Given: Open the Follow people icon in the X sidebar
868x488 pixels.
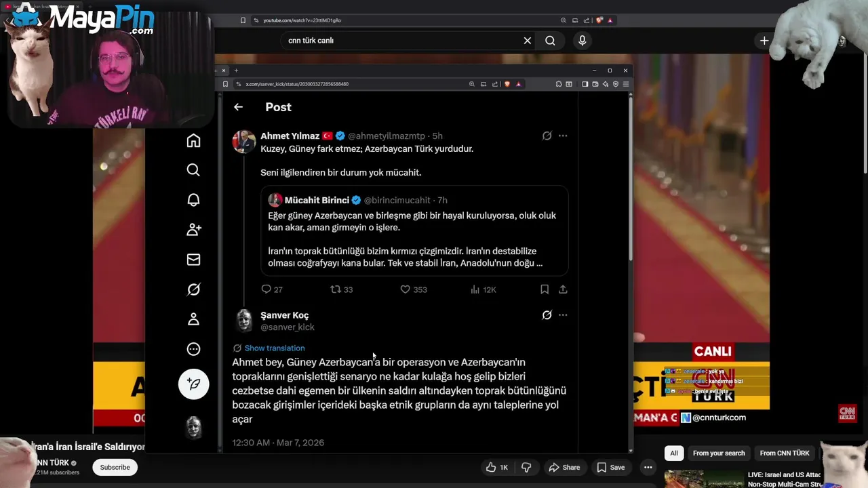Looking at the screenshot, I should coord(193,230).
